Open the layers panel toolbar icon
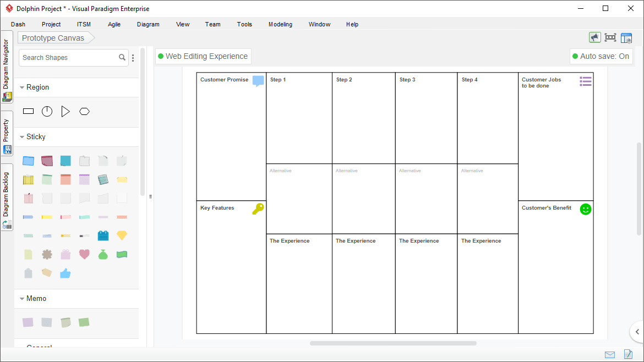The width and height of the screenshot is (644, 362). (x=626, y=37)
